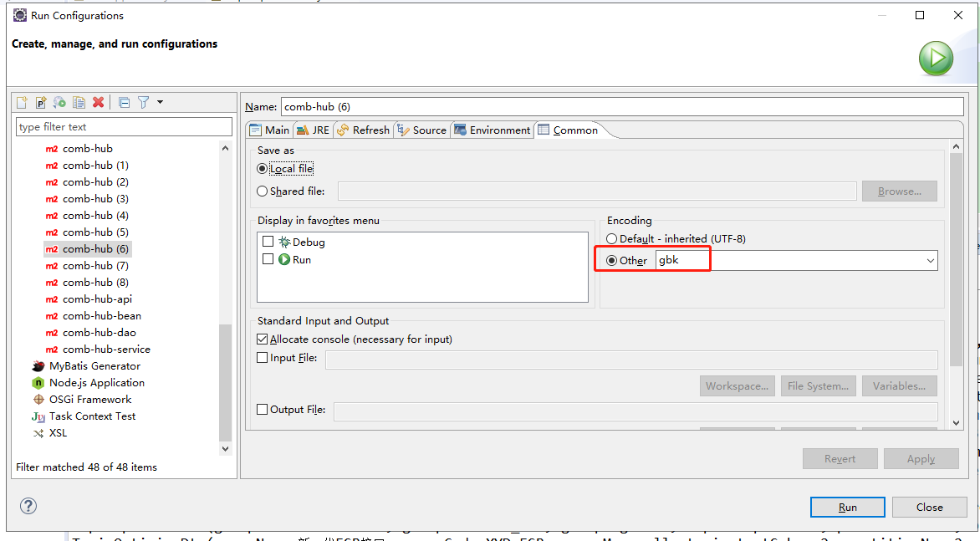Click configuration tree scrollbar up arrow
This screenshot has width=980, height=541.
[x=225, y=149]
